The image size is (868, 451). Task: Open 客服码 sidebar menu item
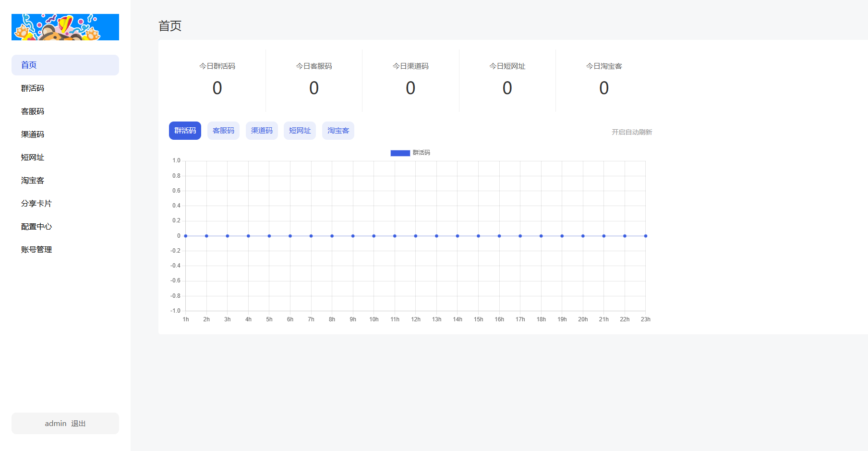tap(33, 111)
